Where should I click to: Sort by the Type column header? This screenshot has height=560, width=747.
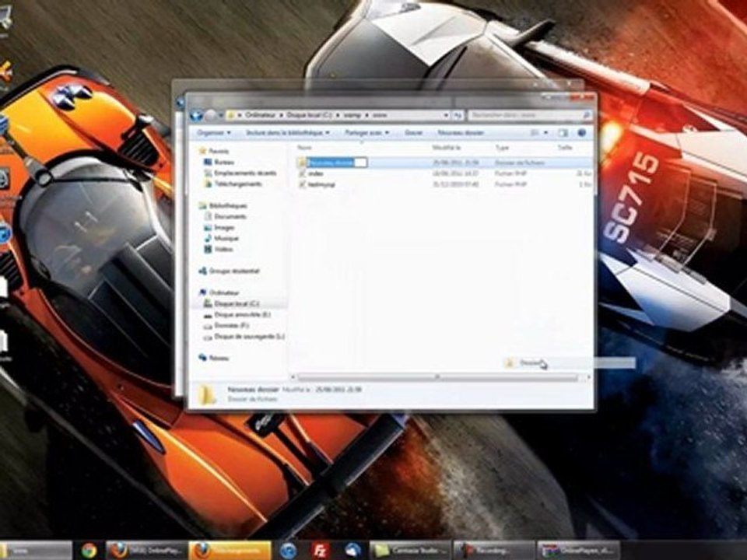502,148
